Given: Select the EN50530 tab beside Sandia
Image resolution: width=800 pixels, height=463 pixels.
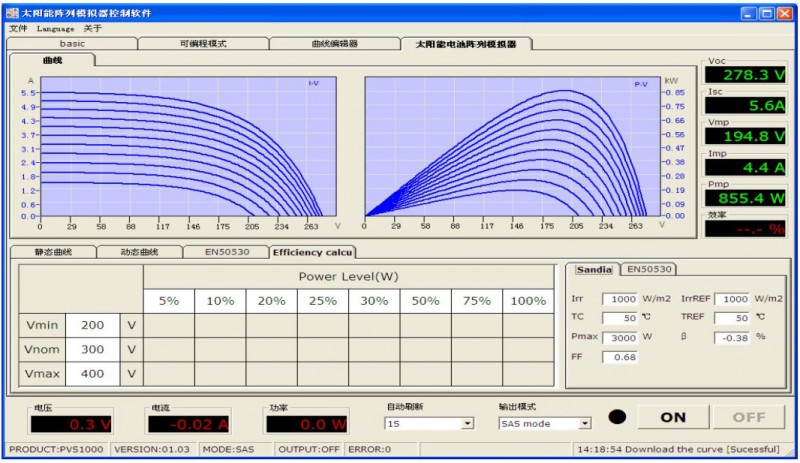Looking at the screenshot, I should point(649,269).
